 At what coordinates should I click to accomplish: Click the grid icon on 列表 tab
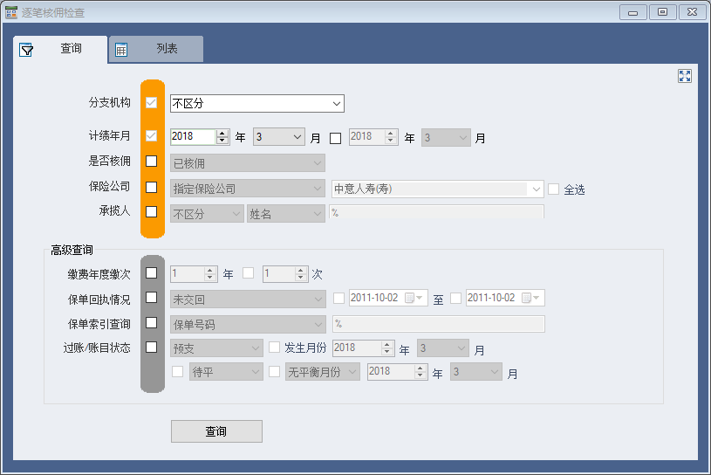(x=121, y=49)
